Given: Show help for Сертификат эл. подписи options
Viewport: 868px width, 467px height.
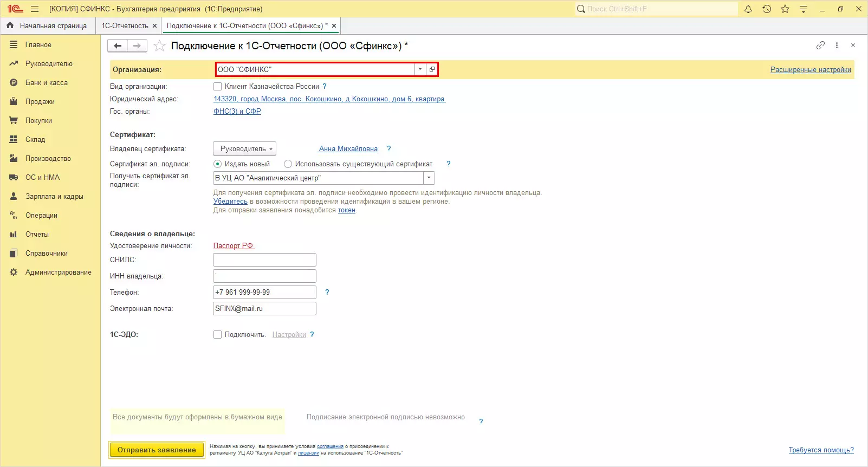Looking at the screenshot, I should (x=448, y=164).
